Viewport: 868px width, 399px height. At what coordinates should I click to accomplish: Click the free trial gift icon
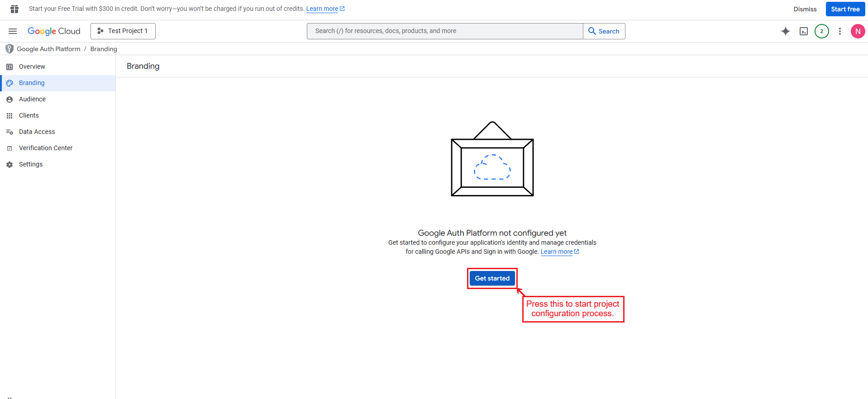(14, 9)
